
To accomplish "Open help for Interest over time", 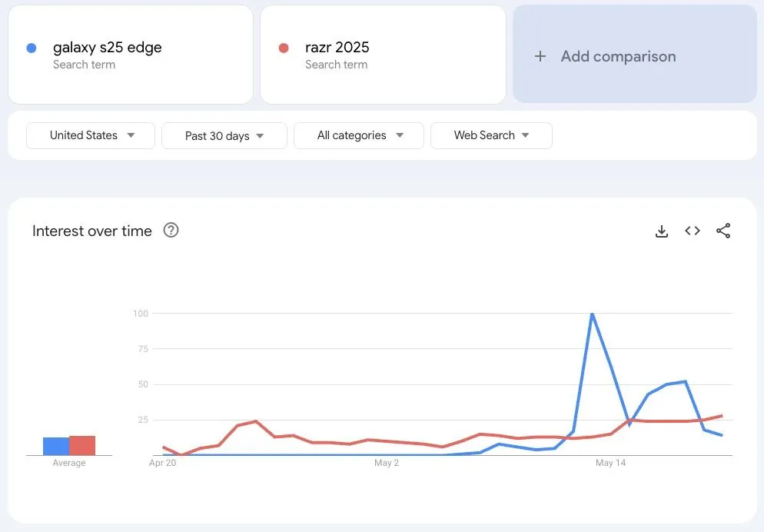I will point(171,231).
